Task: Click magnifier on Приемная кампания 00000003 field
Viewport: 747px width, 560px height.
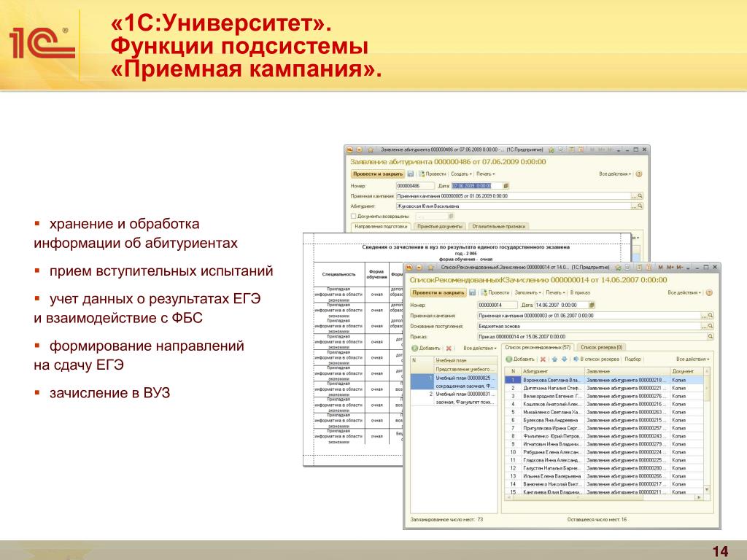Action: pyautogui.click(x=711, y=315)
